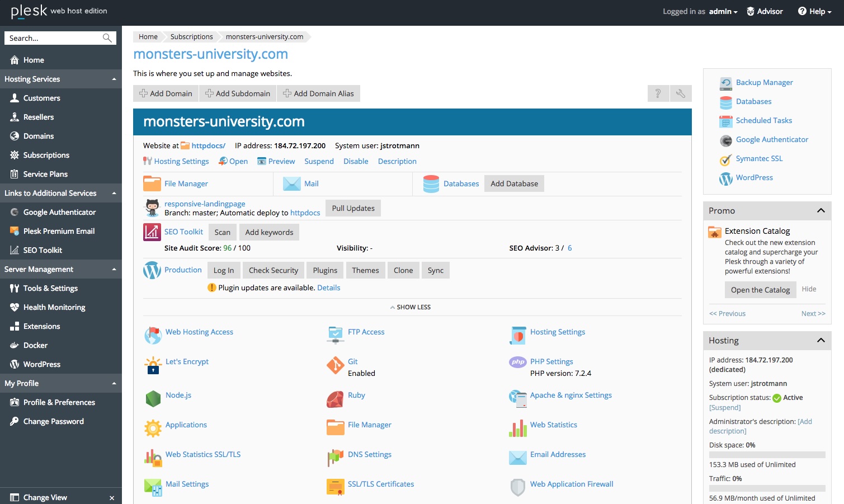Open the Help dropdown menu
This screenshot has width=844, height=504.
point(814,11)
